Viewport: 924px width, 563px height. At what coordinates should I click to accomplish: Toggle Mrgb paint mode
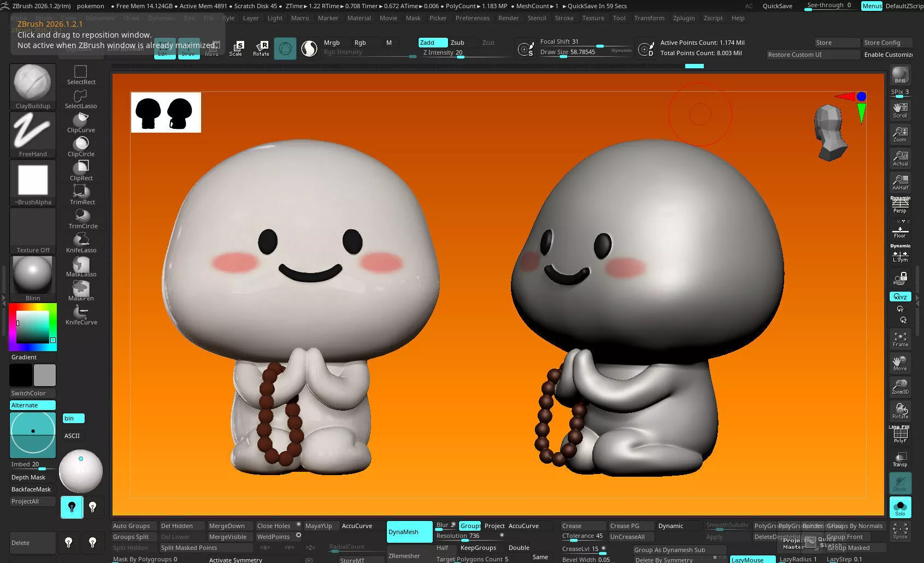coord(332,43)
